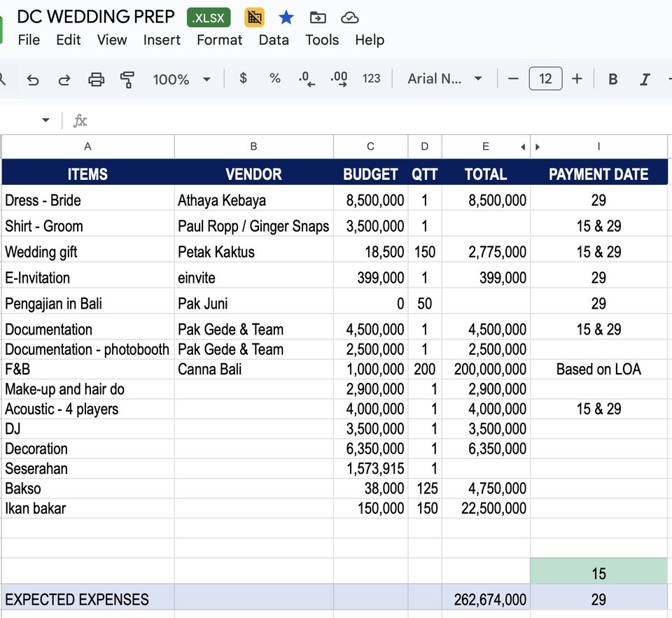Select the einvite vendor cell
Image resolution: width=672 pixels, height=618 pixels.
(253, 276)
